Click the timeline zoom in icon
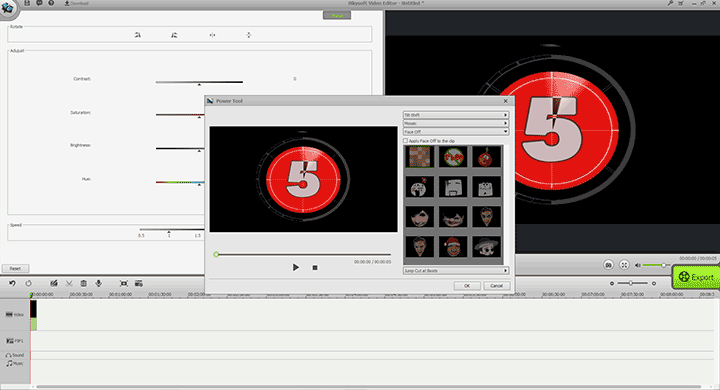This screenshot has height=390, width=720. point(654,283)
